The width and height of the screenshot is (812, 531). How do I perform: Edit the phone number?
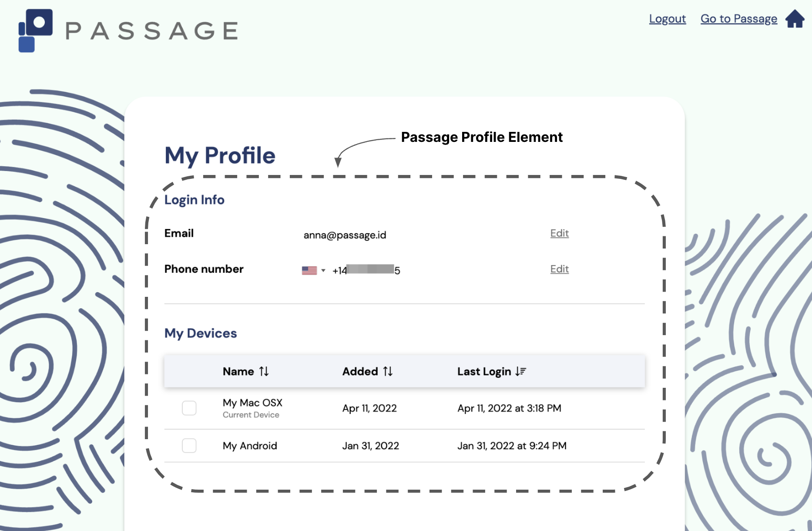pos(559,269)
